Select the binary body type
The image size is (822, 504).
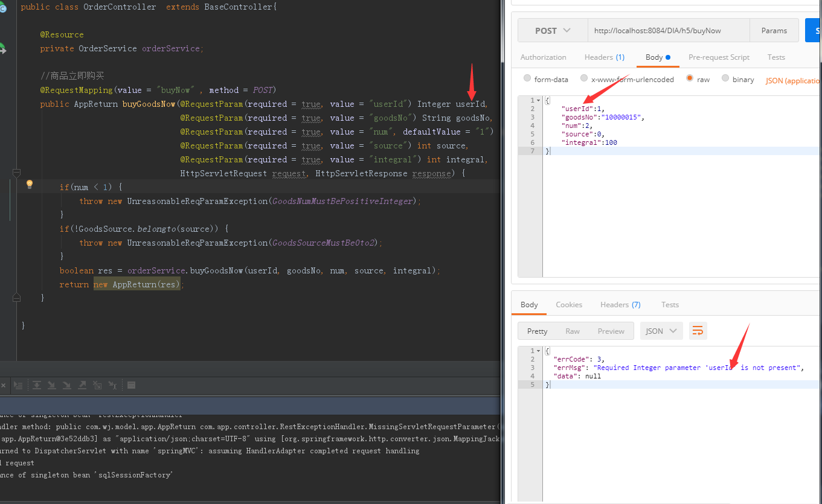tap(725, 78)
